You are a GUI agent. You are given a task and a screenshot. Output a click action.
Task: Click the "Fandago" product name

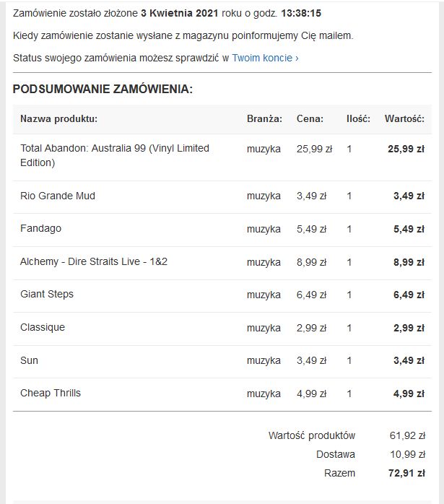[40, 229]
